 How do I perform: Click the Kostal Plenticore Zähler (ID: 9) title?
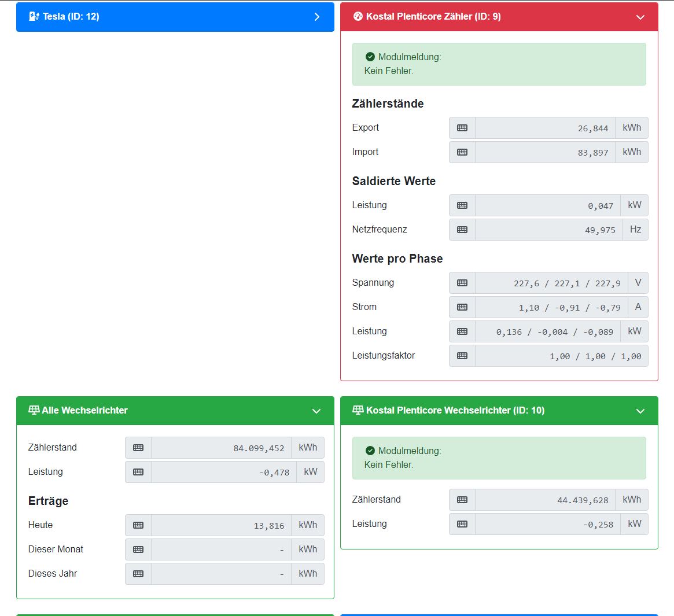point(433,16)
